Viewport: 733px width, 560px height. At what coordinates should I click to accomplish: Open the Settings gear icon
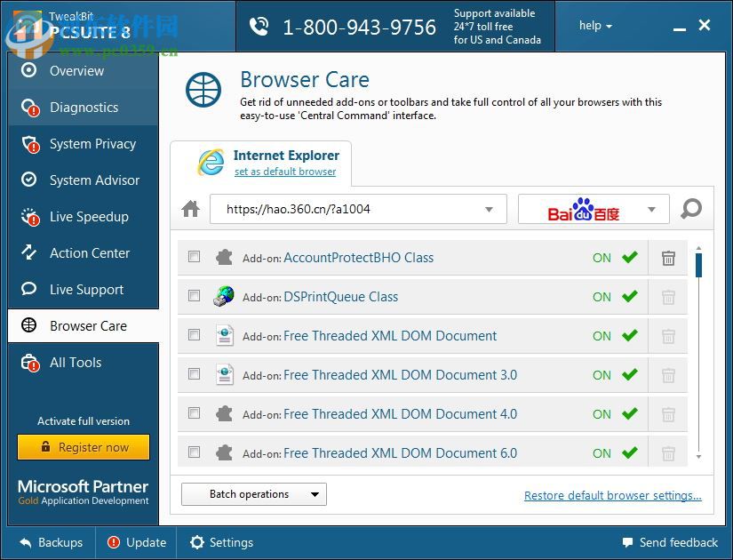(x=197, y=542)
